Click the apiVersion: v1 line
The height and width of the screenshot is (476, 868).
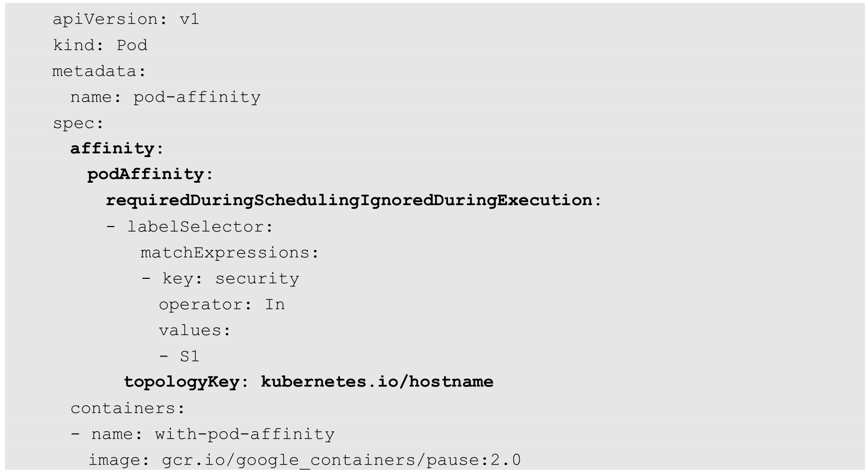[126, 19]
